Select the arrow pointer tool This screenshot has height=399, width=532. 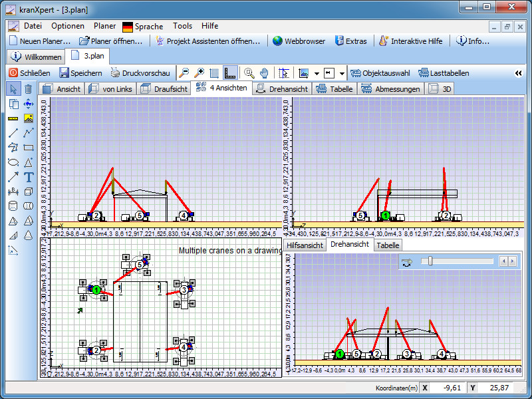tap(13, 89)
